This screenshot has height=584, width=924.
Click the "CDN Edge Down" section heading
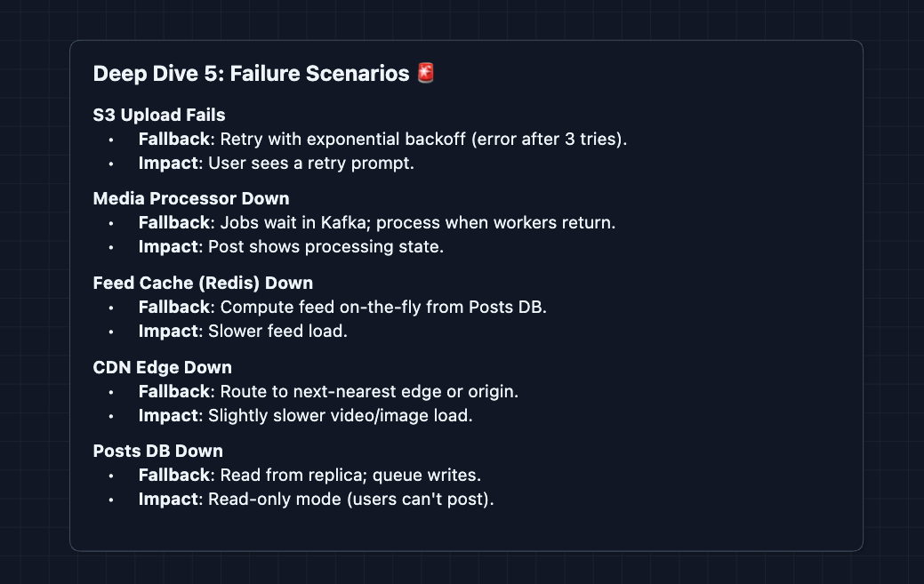click(x=163, y=367)
